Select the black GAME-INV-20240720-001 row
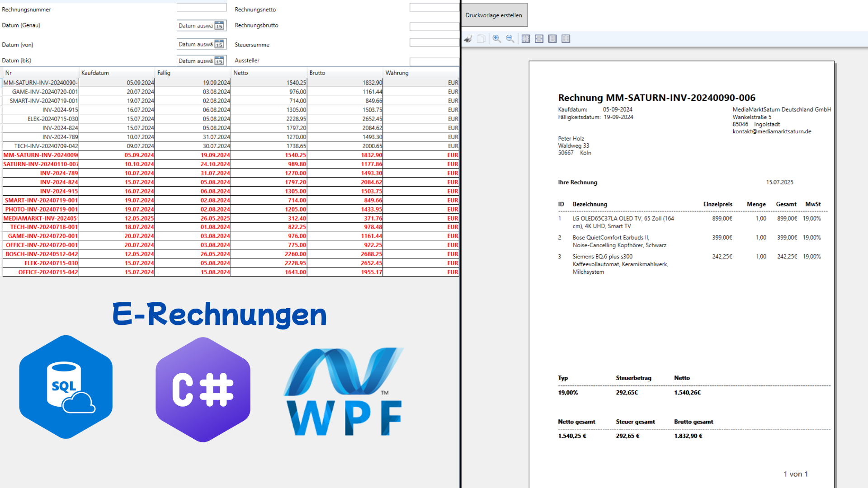868x488 pixels. coord(231,92)
